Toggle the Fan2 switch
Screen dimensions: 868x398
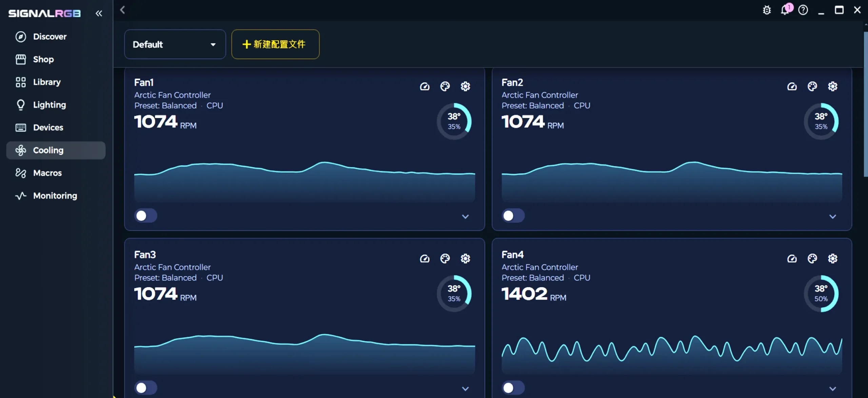pyautogui.click(x=513, y=215)
